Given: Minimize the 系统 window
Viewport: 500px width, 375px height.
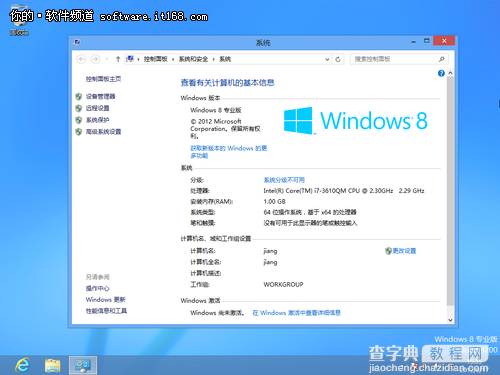Looking at the screenshot, I should click(414, 41).
